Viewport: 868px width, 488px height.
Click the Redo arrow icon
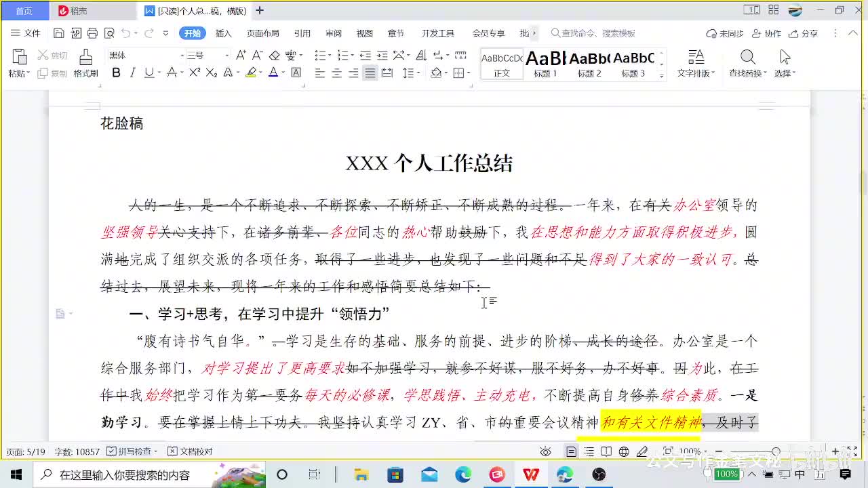pyautogui.click(x=149, y=33)
